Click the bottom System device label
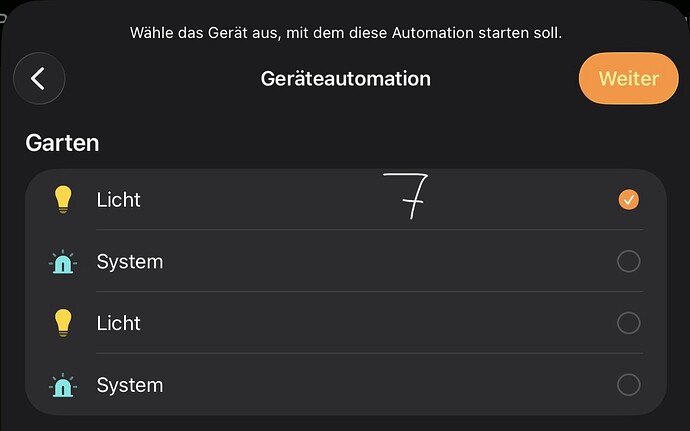 coord(129,385)
